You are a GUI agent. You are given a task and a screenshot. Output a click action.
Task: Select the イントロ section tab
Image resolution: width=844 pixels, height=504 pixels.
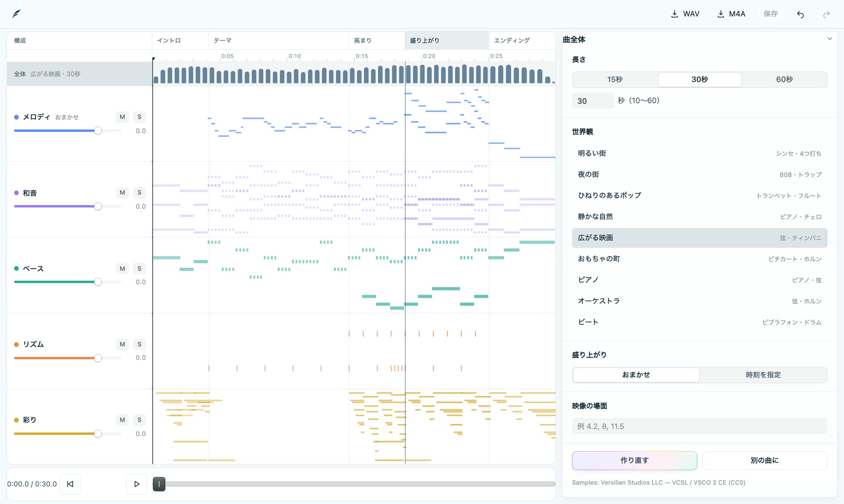(x=181, y=40)
